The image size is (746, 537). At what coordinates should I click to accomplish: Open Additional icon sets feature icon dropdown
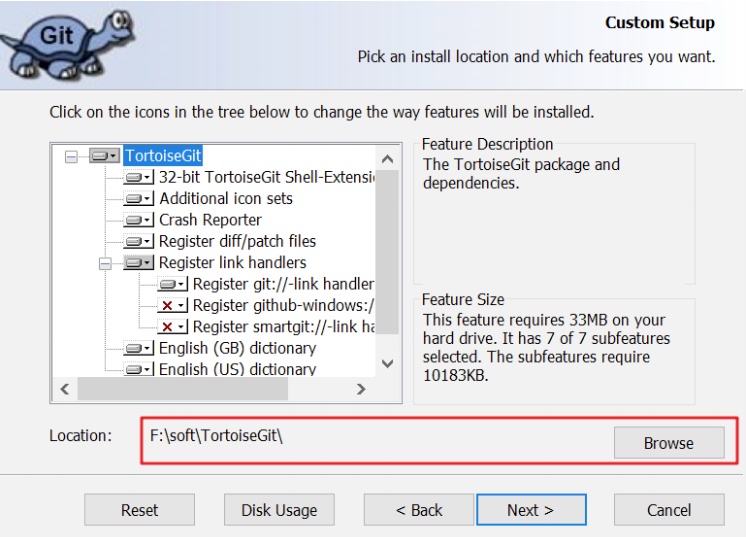138,198
